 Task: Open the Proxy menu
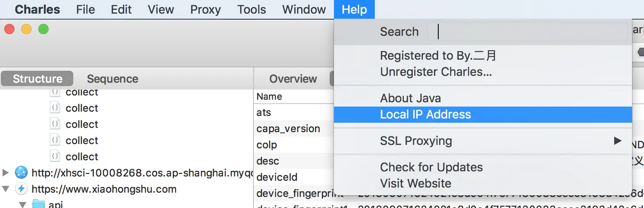pyautogui.click(x=205, y=9)
